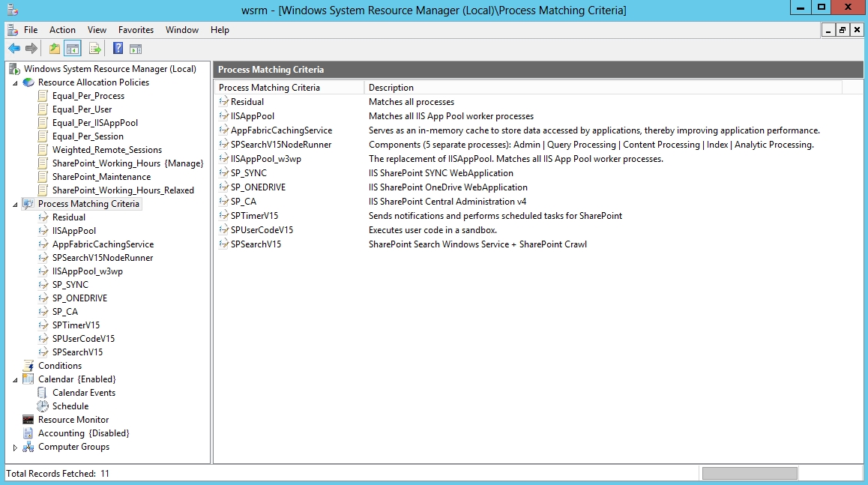The image size is (868, 485).
Task: Click the Forward arrow toolbar icon
Action: coord(31,49)
